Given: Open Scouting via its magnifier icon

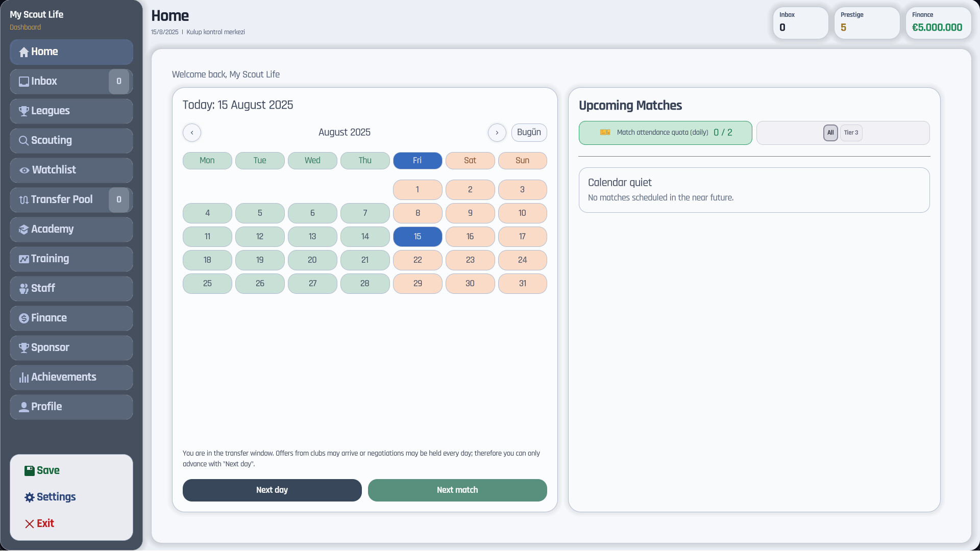Looking at the screenshot, I should 23,141.
